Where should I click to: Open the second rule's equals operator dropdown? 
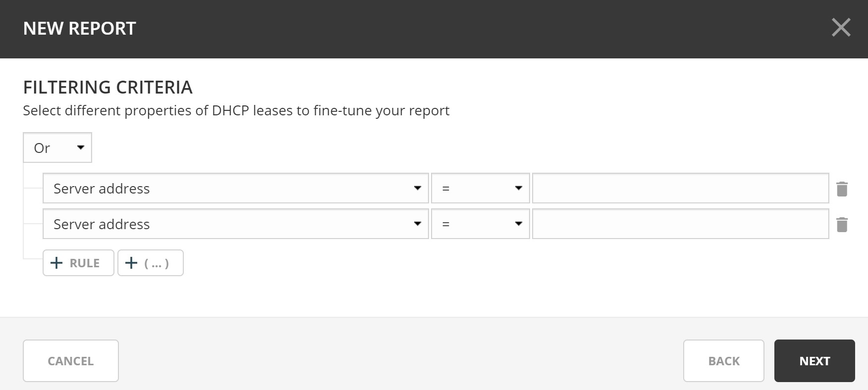[x=480, y=224]
